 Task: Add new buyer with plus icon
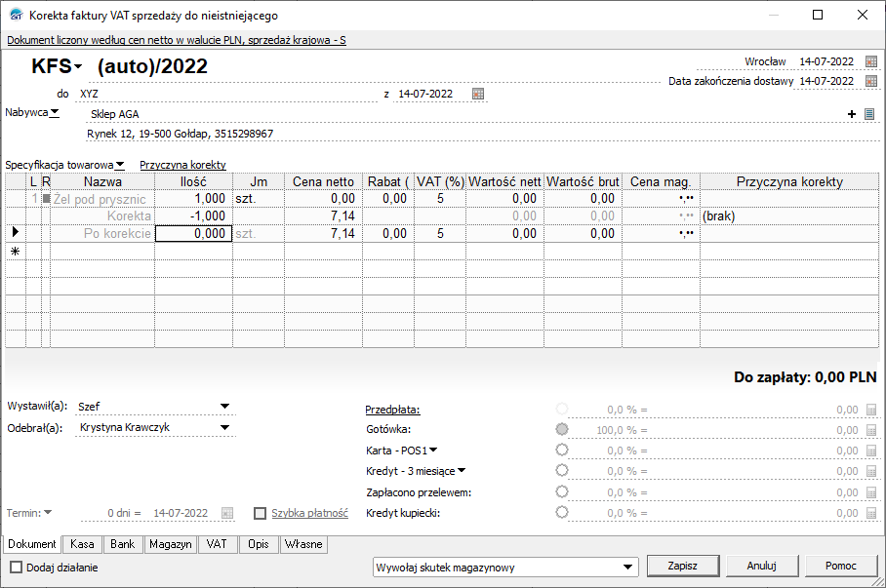tap(852, 114)
